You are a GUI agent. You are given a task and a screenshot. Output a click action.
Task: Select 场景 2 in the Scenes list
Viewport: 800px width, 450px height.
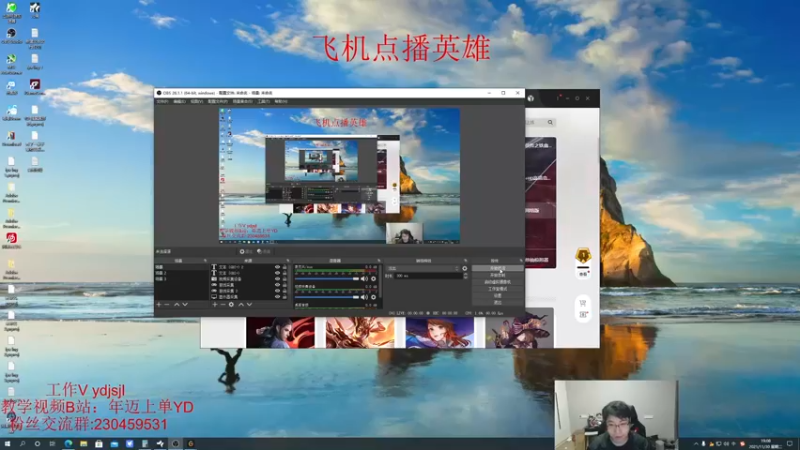(181, 273)
